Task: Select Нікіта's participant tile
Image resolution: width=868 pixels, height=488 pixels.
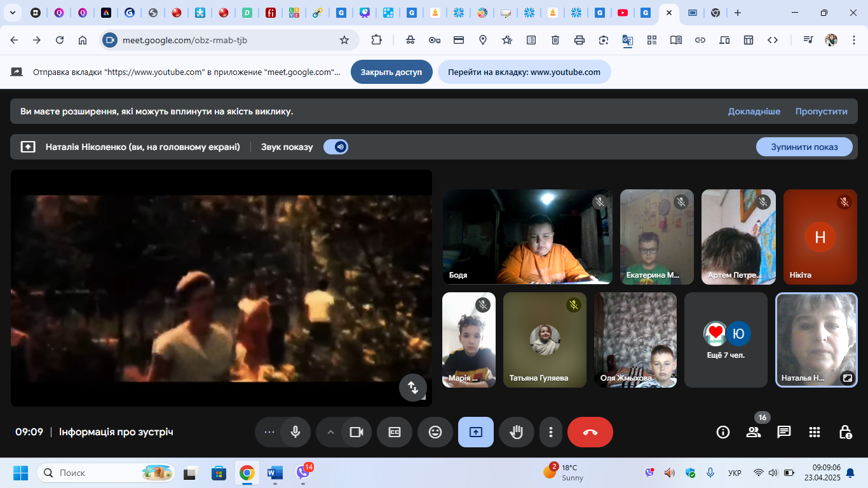Action: [x=820, y=236]
